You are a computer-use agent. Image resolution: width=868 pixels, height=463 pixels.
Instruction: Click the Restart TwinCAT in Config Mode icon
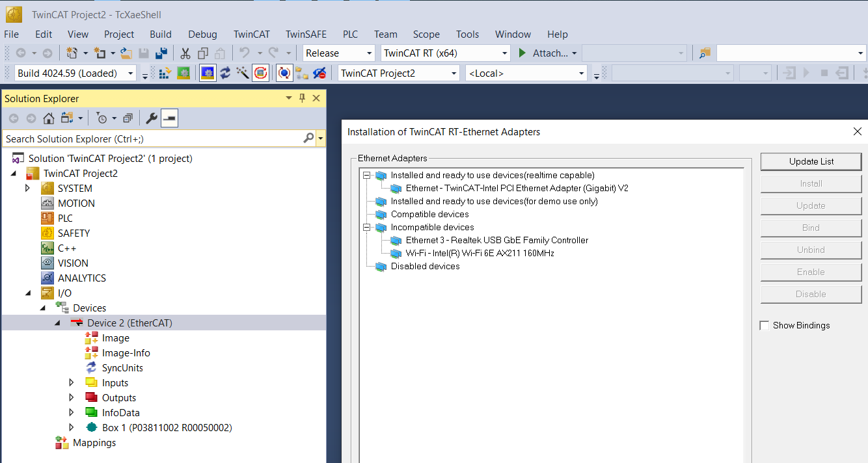click(x=208, y=73)
